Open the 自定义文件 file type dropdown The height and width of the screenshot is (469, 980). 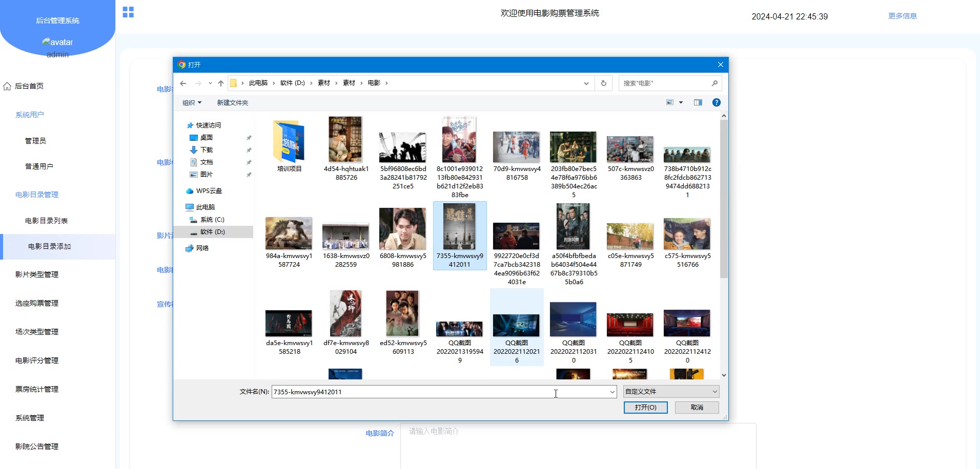coord(671,392)
